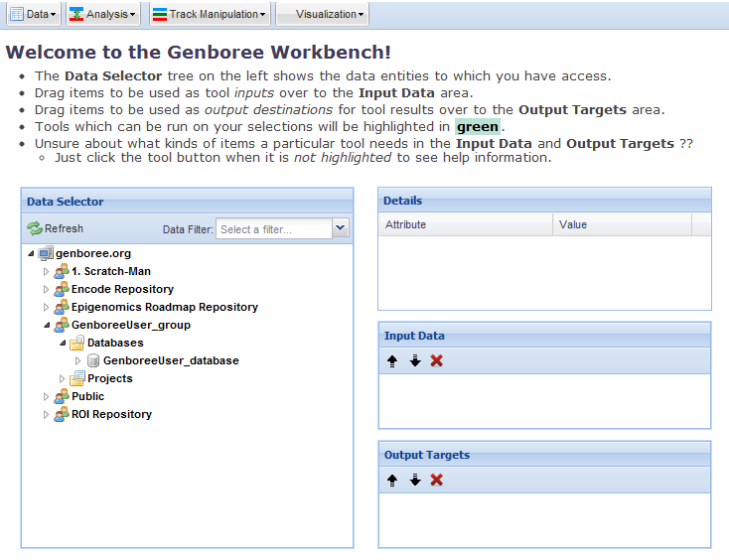Click move-up arrow icon in Input Data
Screen dimensions: 729x560
tap(392, 360)
